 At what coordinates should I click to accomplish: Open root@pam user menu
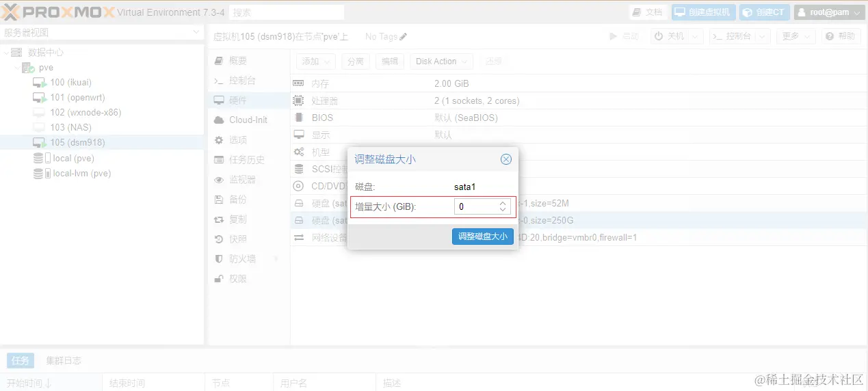click(x=829, y=12)
